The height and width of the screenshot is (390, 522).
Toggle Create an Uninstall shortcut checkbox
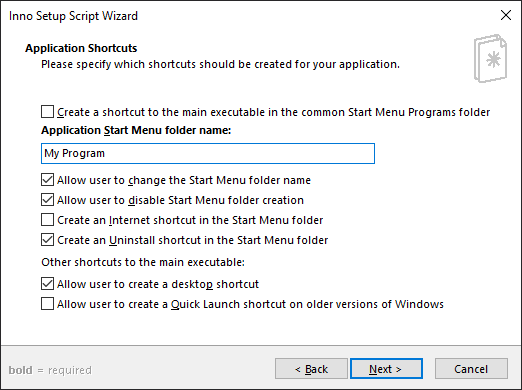pos(47,240)
